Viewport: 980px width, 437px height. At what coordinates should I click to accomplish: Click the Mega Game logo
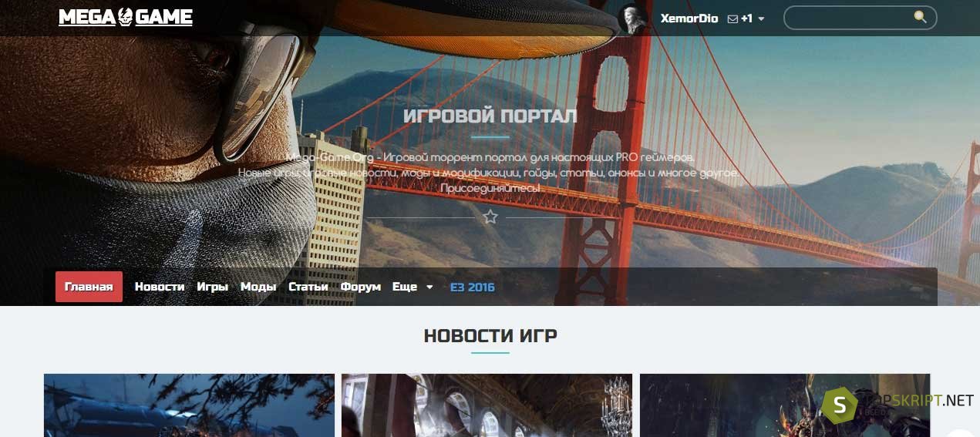tap(126, 17)
